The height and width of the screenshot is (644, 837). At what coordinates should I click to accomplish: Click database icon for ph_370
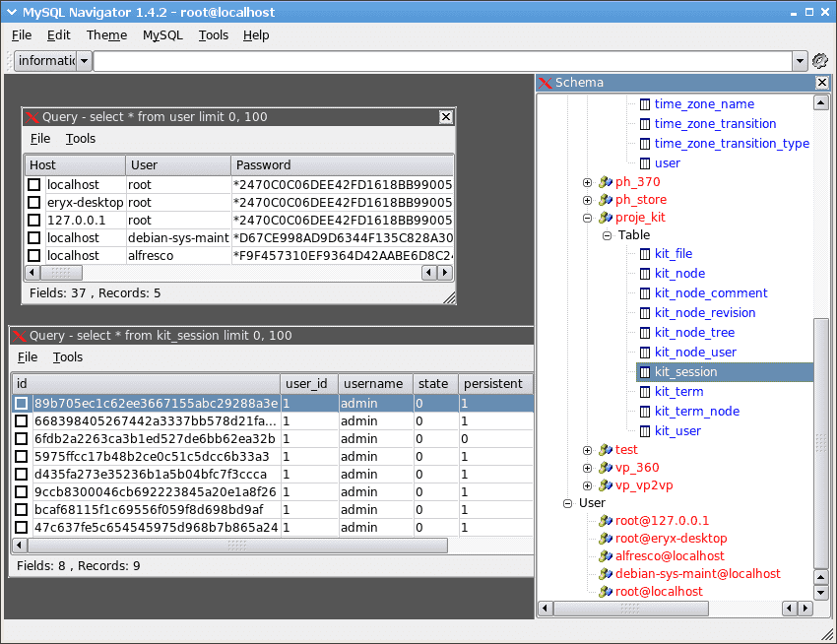[606, 182]
